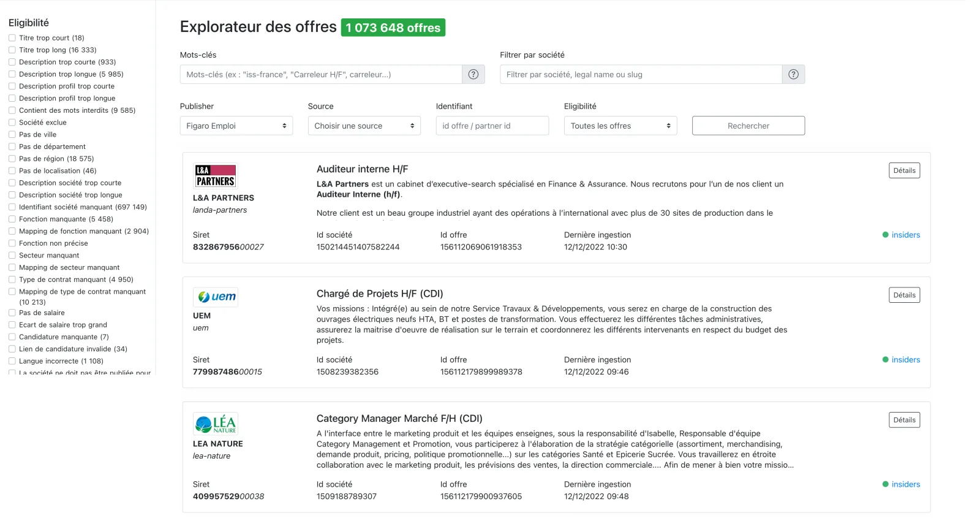This screenshot has height=518, width=980.
Task: Open the L&A Partners company logo
Action: [216, 176]
